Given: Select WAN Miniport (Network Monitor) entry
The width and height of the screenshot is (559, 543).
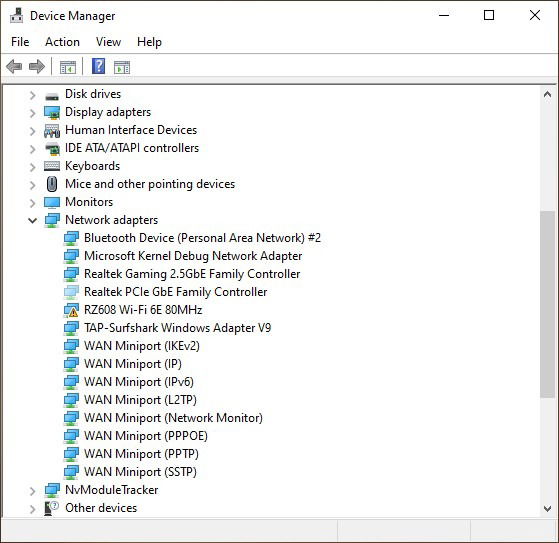Looking at the screenshot, I should tap(173, 418).
